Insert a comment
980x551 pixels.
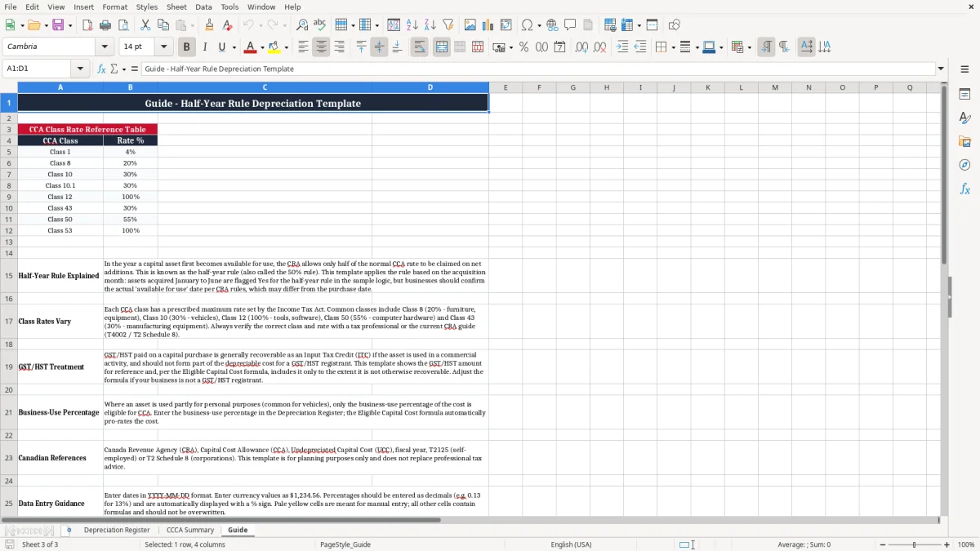click(571, 25)
